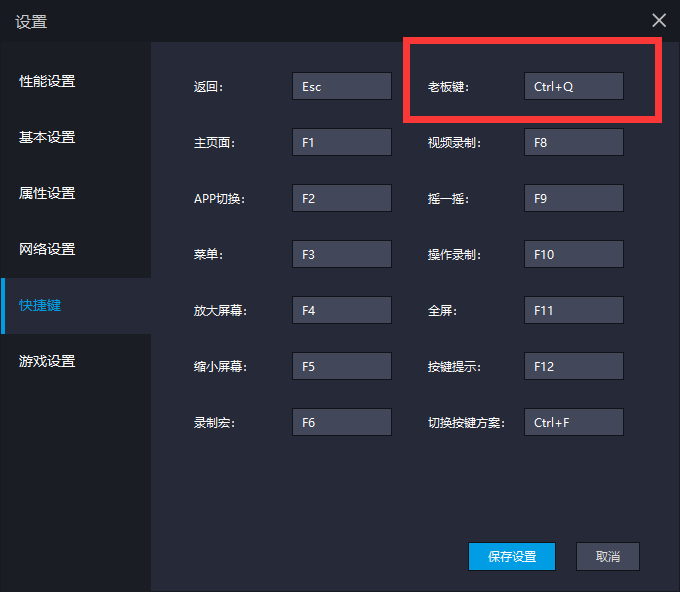Click the 返回 Esc hotkey field
The width and height of the screenshot is (680, 592).
point(341,86)
